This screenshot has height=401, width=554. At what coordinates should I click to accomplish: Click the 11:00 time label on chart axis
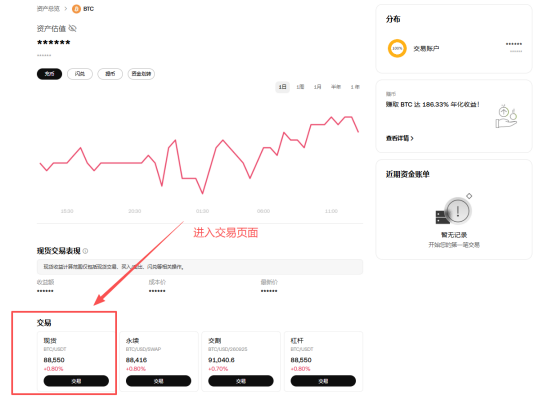pyautogui.click(x=331, y=211)
